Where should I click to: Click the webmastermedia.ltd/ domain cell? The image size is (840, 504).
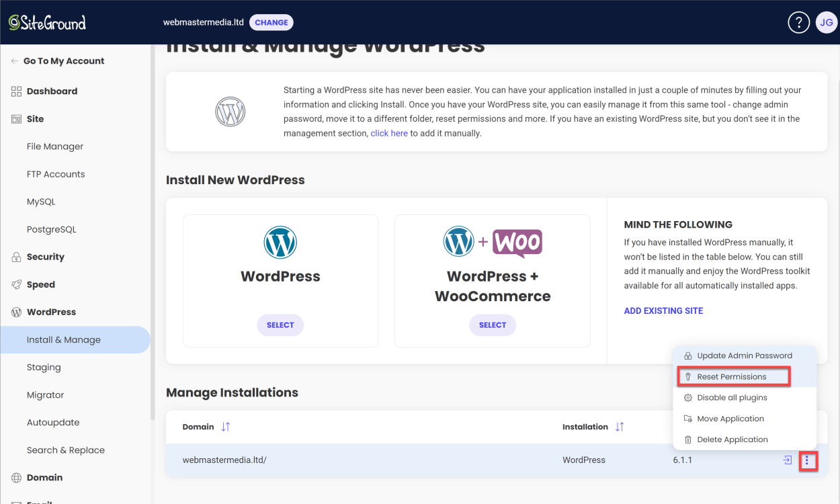(224, 460)
